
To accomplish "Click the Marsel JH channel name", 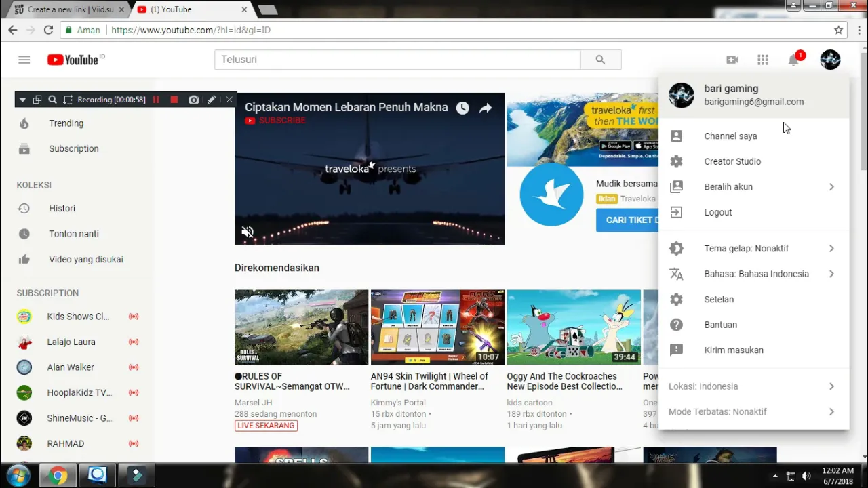I will (x=253, y=403).
